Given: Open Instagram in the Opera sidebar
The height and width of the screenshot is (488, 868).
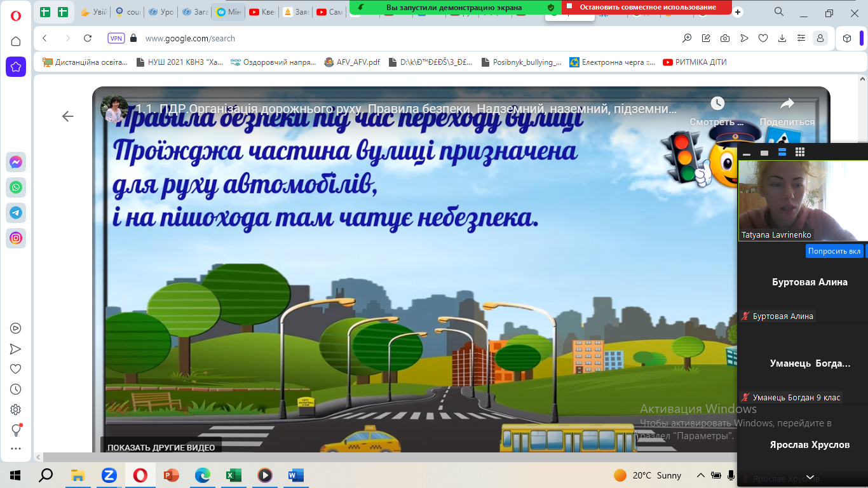Looking at the screenshot, I should tap(16, 238).
